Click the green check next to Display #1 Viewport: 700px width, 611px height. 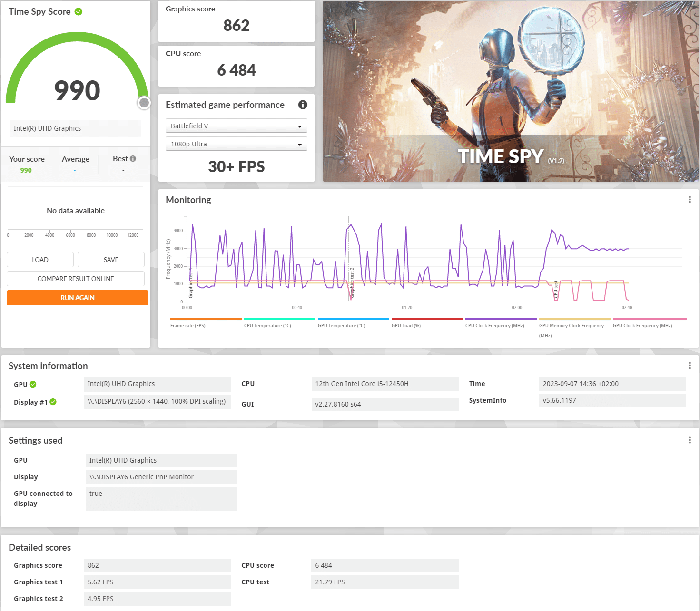pyautogui.click(x=53, y=402)
